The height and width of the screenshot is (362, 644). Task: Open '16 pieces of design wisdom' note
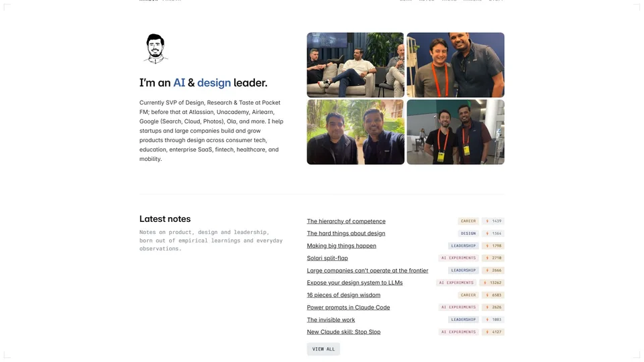point(343,295)
